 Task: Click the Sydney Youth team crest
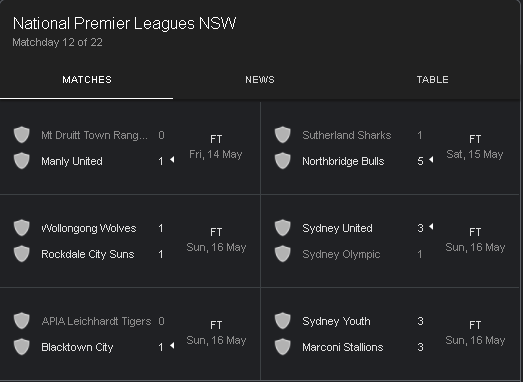[x=283, y=321]
